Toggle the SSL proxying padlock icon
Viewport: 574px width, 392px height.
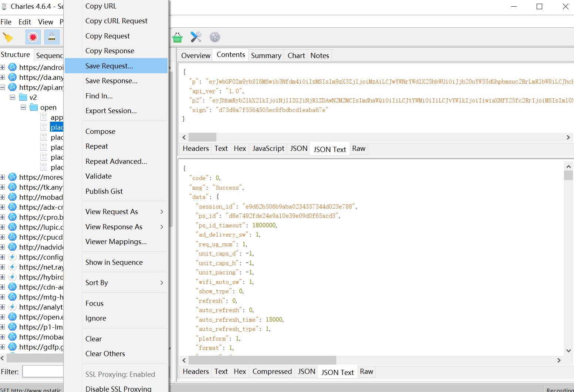(52, 37)
